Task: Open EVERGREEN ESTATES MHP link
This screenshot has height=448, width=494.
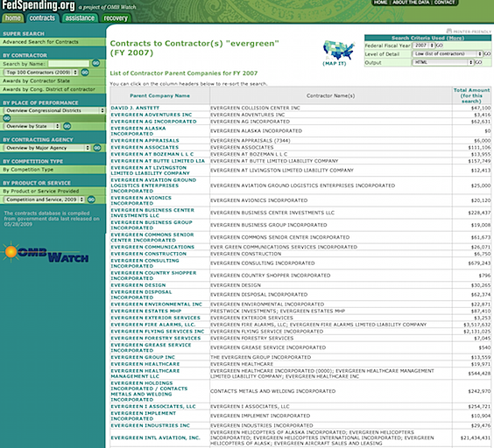Action: click(x=146, y=311)
